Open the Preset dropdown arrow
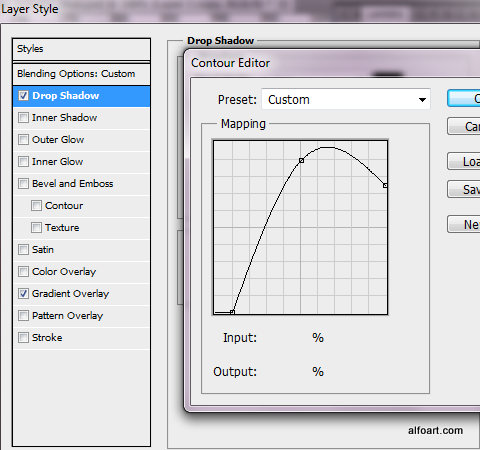Image resolution: width=480 pixels, height=450 pixels. click(422, 99)
